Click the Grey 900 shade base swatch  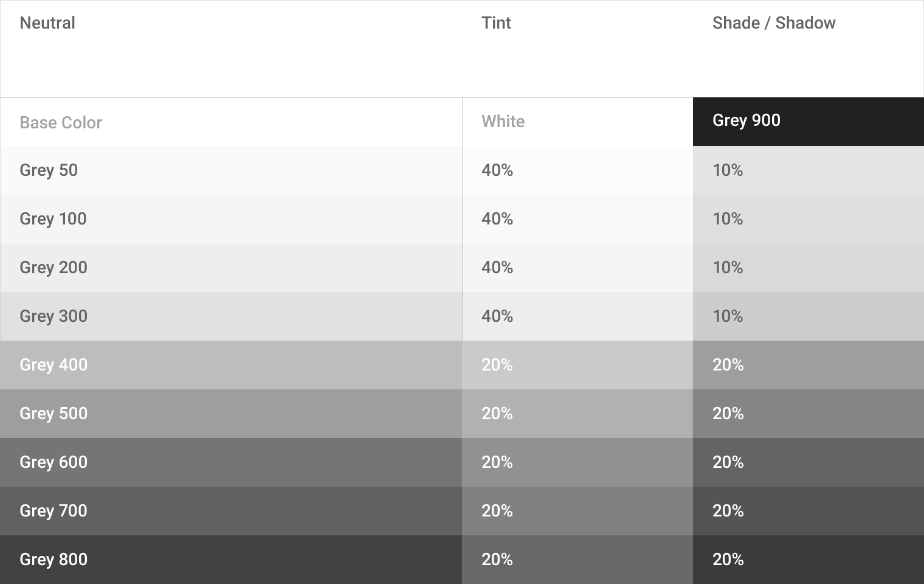point(808,121)
